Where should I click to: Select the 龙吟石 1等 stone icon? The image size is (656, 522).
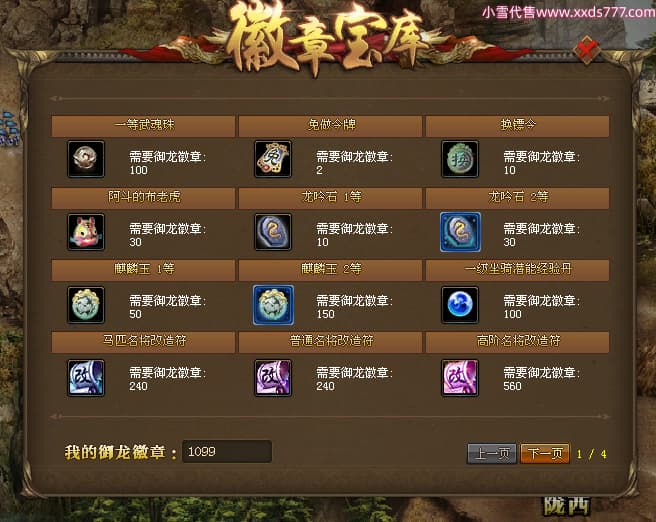click(x=273, y=232)
